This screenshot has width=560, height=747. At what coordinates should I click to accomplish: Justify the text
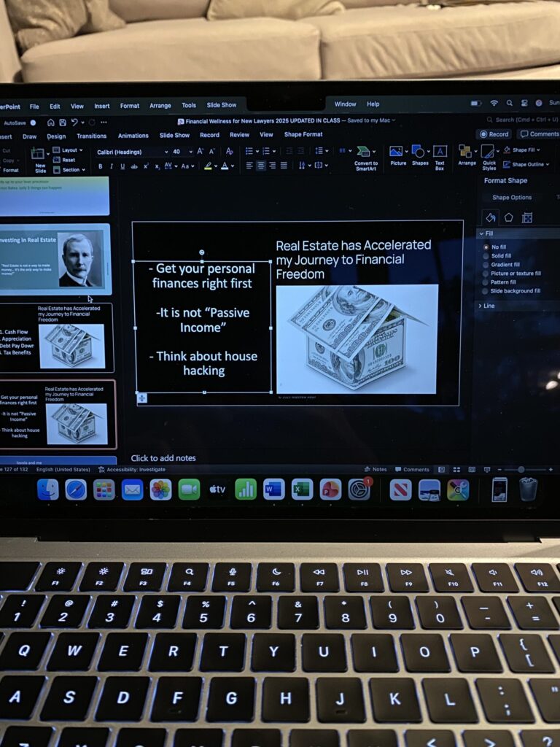click(x=284, y=166)
